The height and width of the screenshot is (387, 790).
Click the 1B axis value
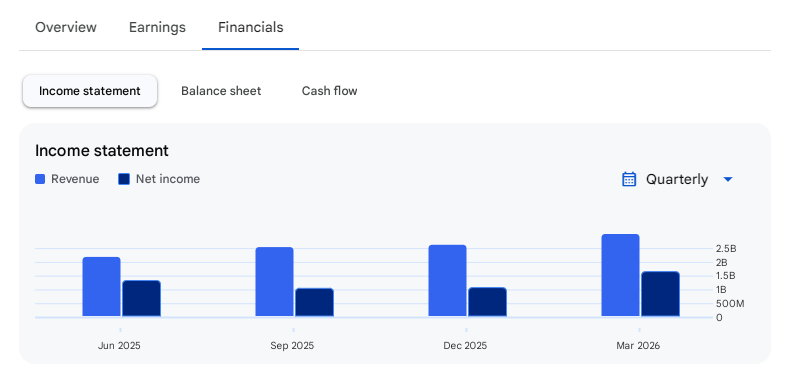(x=721, y=290)
